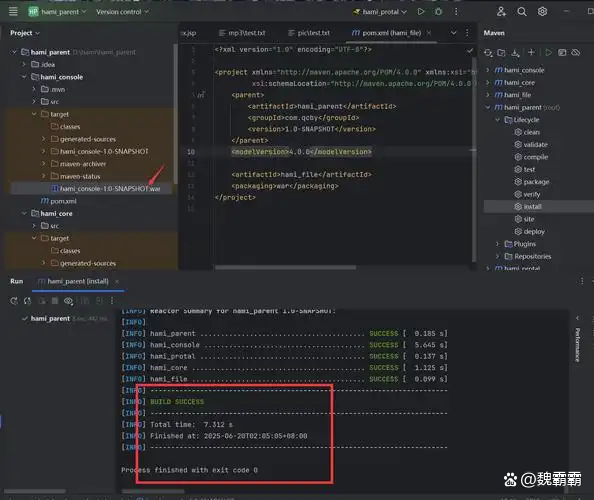Screen dimensions: 594x500
Task: Switch to mp3\test.txt editor tab
Action: click(x=242, y=33)
